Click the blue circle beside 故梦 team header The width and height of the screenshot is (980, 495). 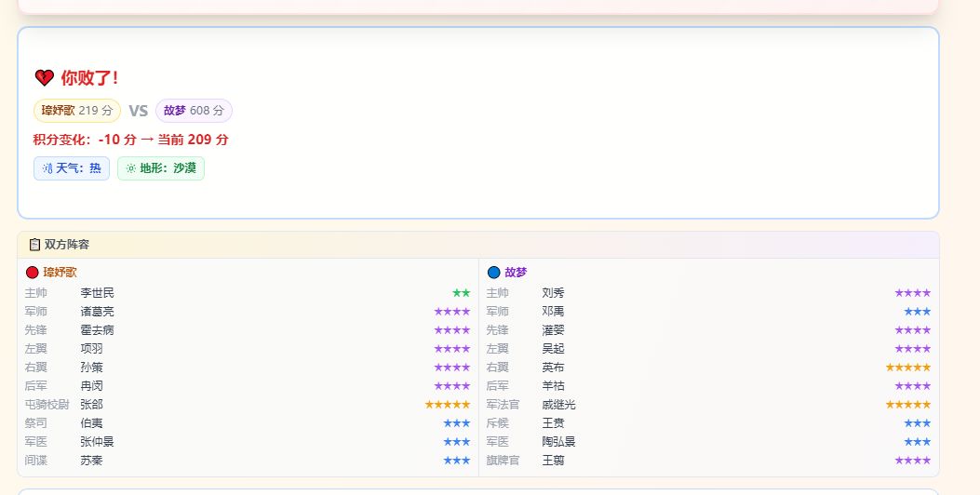(494, 273)
